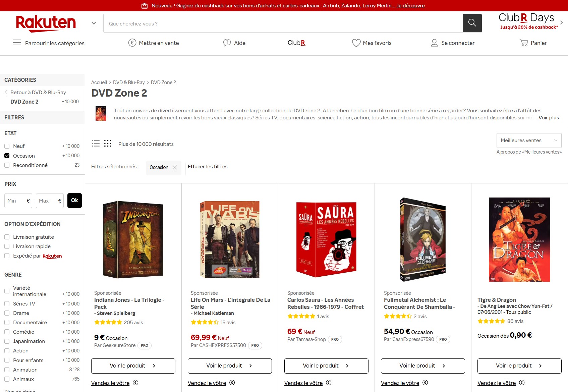Switch to grid view icon
568x392 pixels.
(x=108, y=144)
